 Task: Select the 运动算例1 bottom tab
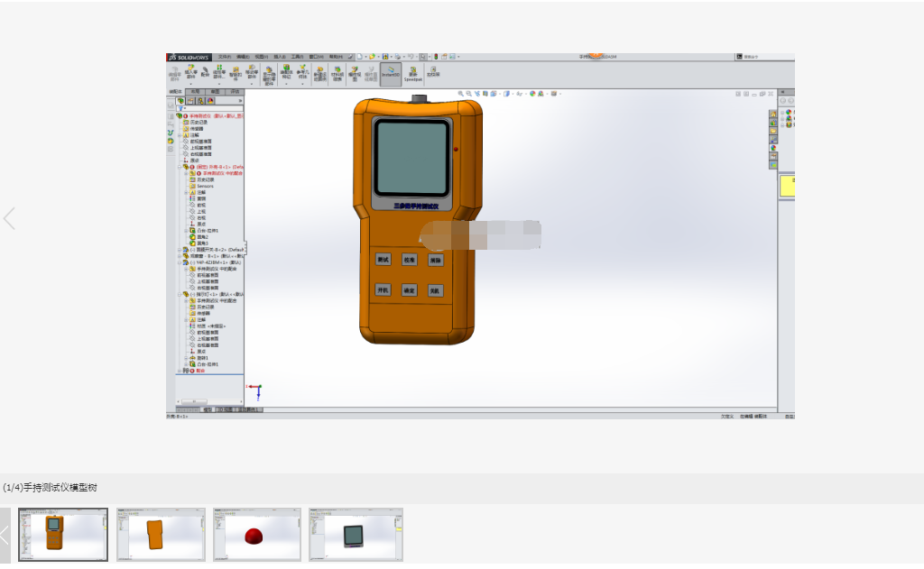(247, 409)
